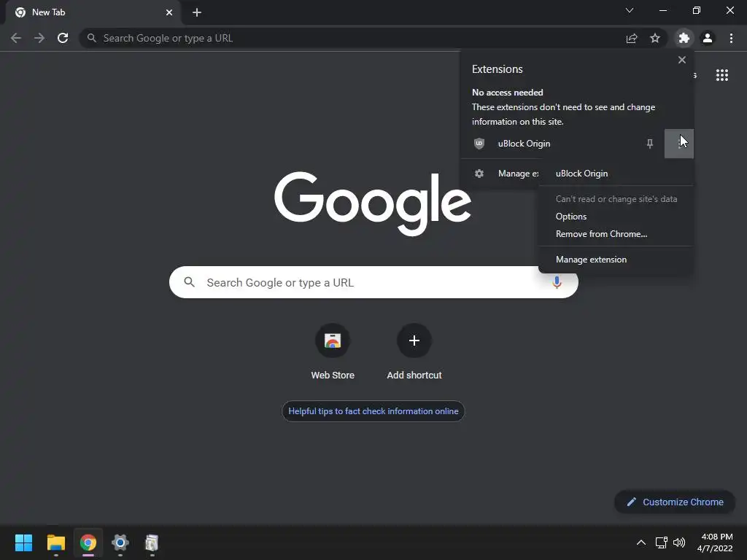
Task: Open the Chrome profile avatar
Action: point(708,38)
